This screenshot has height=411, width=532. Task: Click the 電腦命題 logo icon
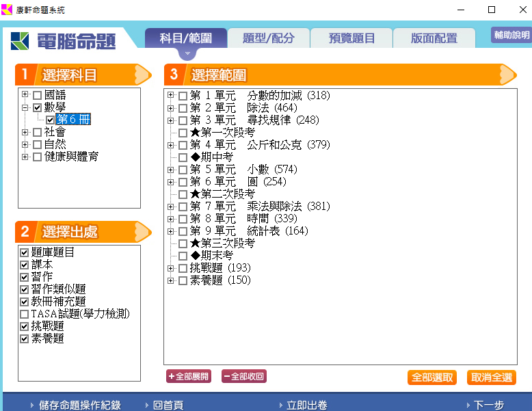(x=20, y=40)
